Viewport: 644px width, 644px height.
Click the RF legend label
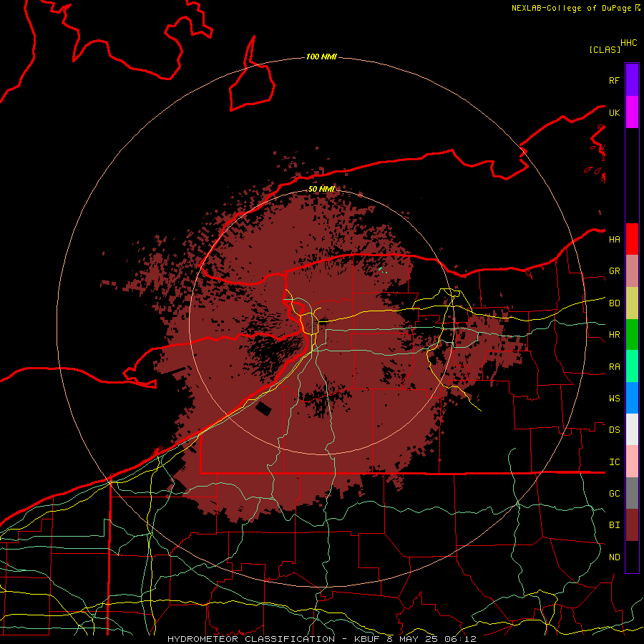click(614, 80)
